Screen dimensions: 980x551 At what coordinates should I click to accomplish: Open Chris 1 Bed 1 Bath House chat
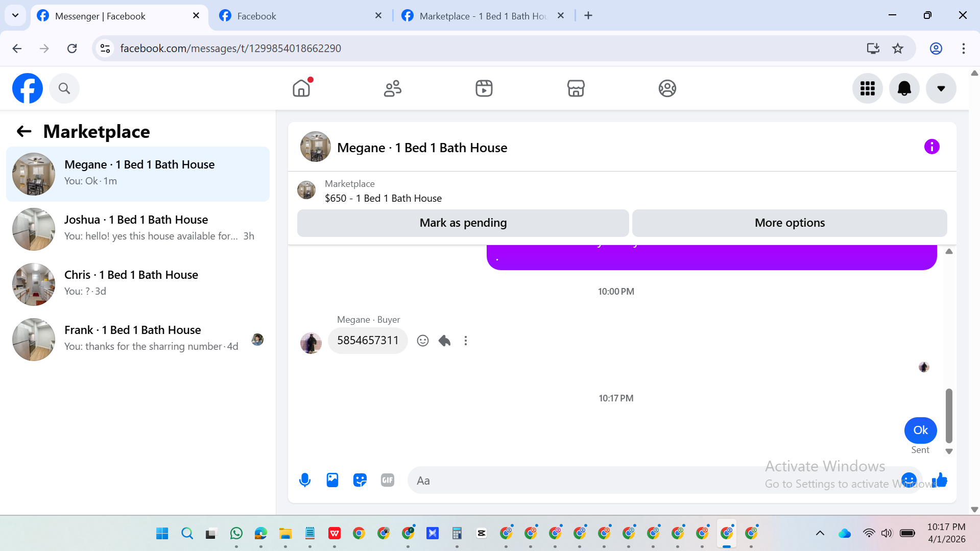coord(138,284)
